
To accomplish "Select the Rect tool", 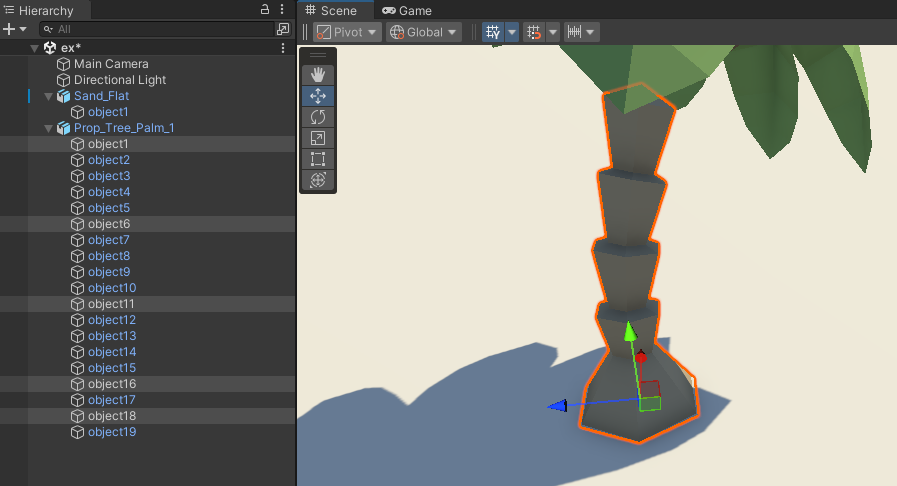I will pos(319,159).
